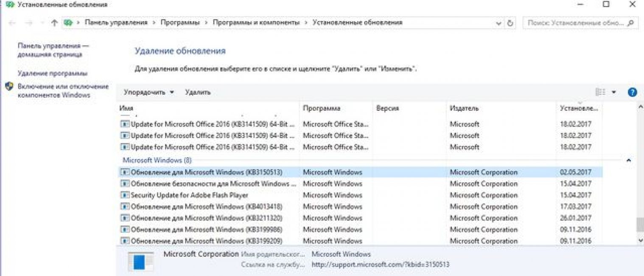Click the shield icon beside Windows components link
The image size is (644, 276).
[9, 87]
